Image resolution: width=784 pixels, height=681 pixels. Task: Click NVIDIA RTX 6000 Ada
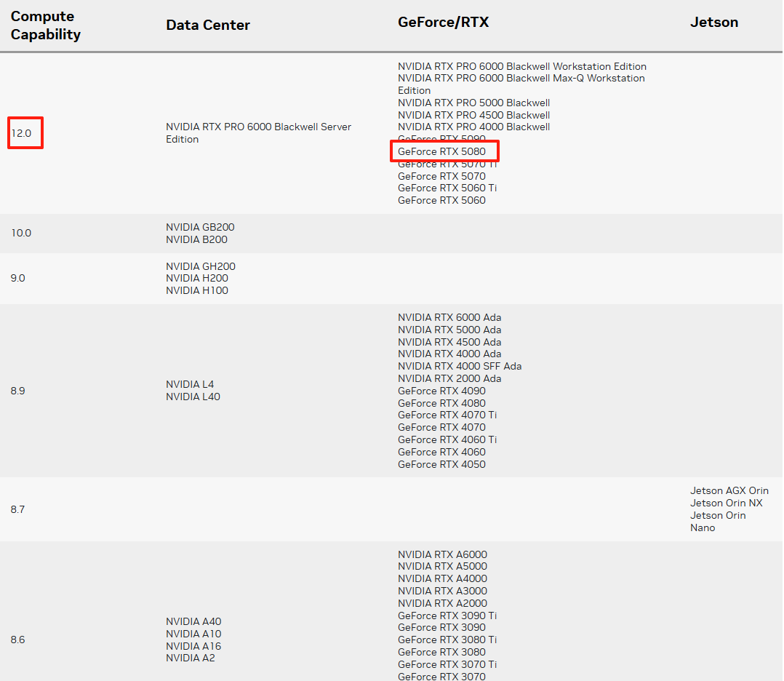pyautogui.click(x=449, y=318)
